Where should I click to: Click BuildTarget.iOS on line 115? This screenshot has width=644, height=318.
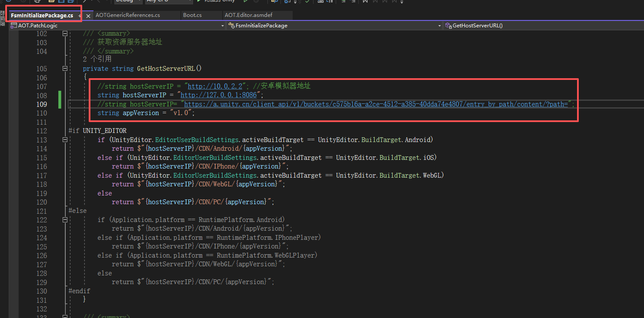pyautogui.click(x=406, y=157)
